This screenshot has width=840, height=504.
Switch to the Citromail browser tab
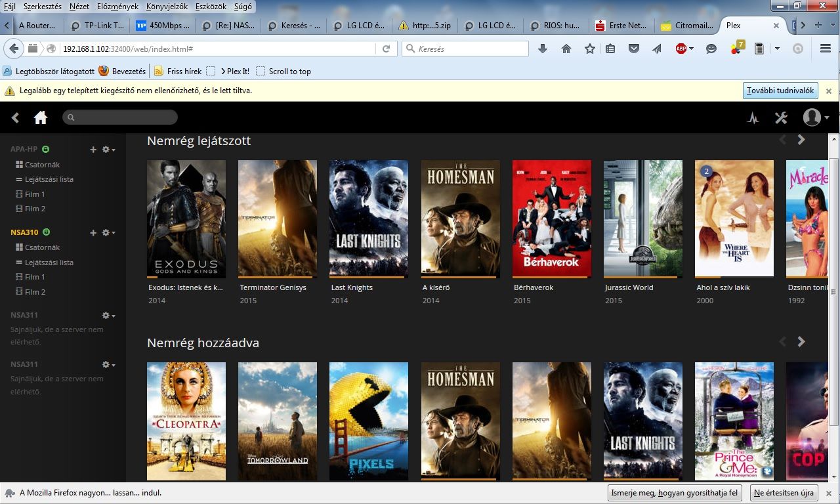point(686,26)
